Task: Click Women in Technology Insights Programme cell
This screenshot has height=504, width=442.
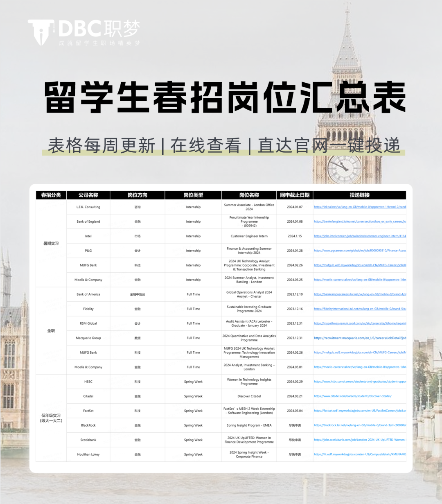Action: tap(249, 382)
